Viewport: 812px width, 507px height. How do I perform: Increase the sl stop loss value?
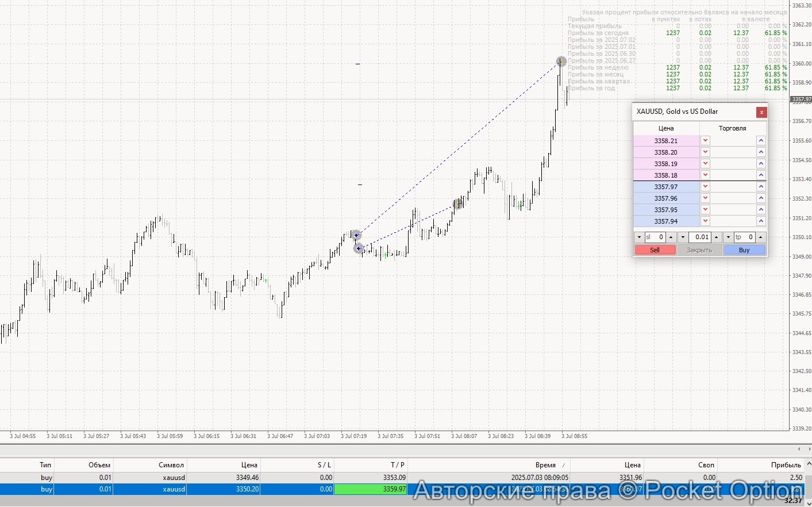point(671,237)
